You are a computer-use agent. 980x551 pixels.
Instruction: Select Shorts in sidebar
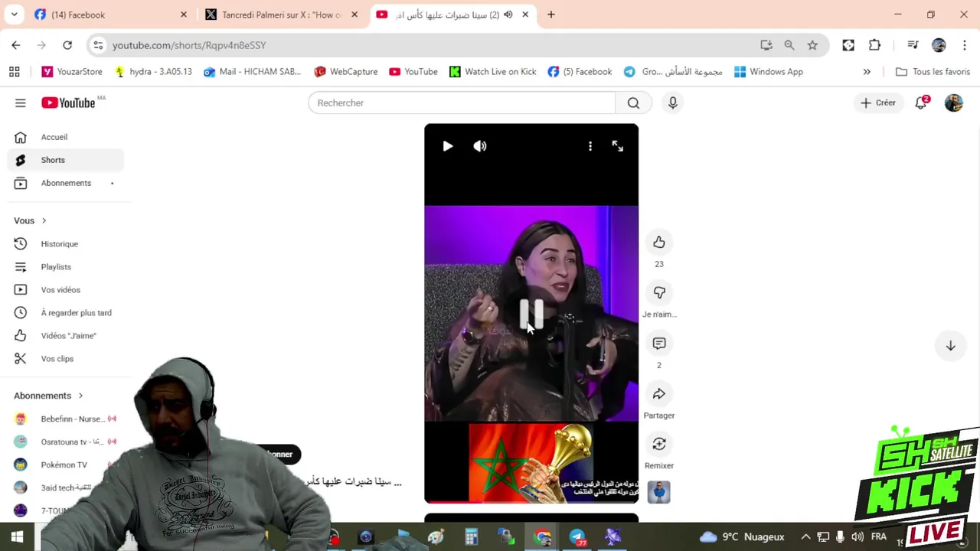(66, 160)
